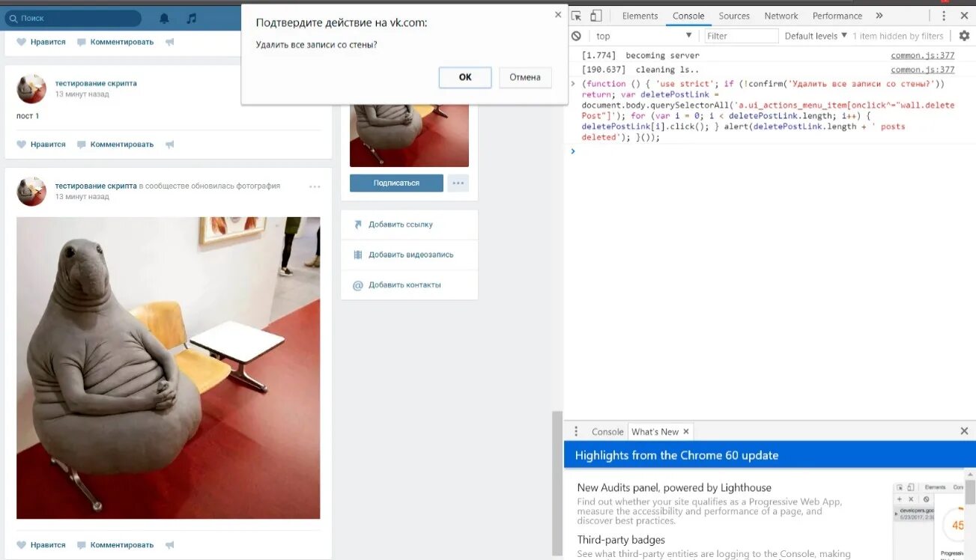Viewport: 976px width, 560px height.
Task: Click the VK search field
Action: coord(73,18)
